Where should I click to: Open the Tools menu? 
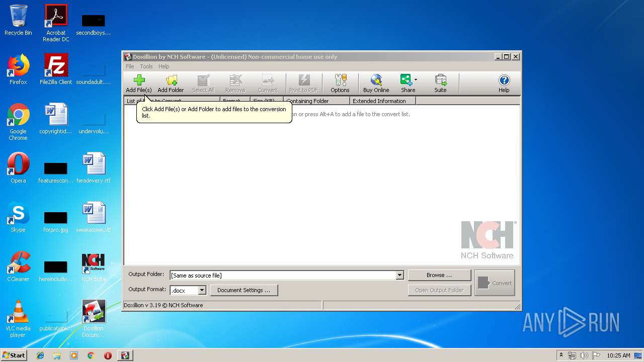[x=146, y=66]
